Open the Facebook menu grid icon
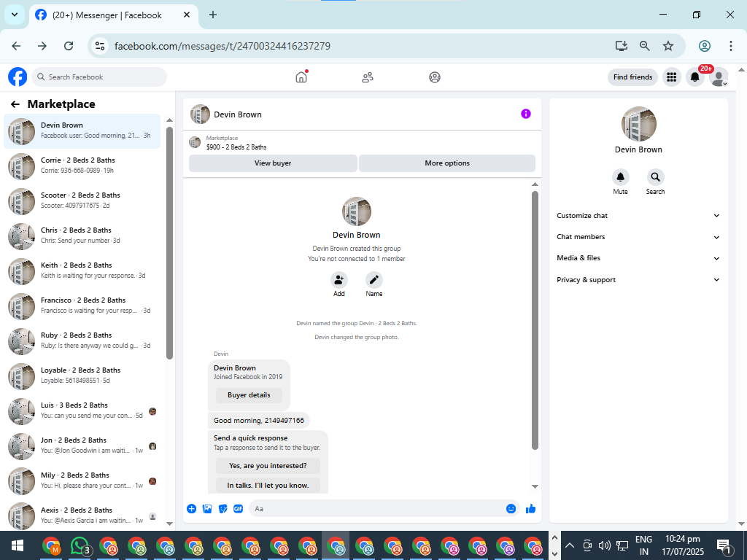The width and height of the screenshot is (747, 560). pos(672,77)
